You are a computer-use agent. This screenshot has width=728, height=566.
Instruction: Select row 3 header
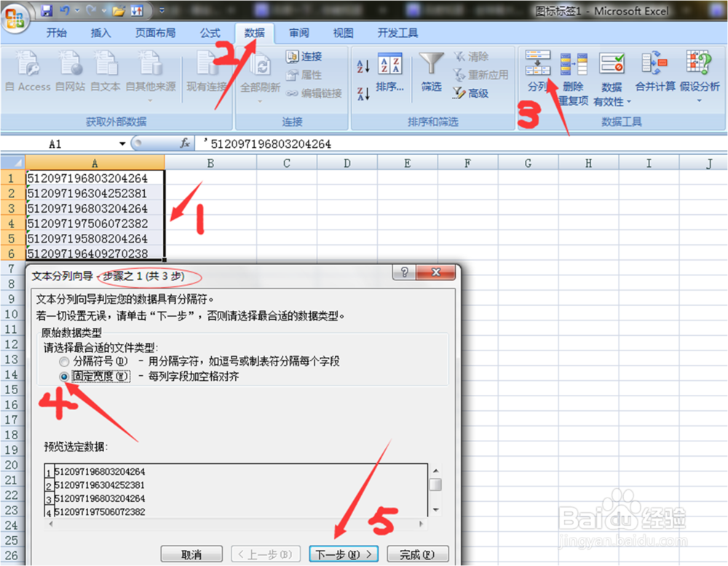pos(12,208)
